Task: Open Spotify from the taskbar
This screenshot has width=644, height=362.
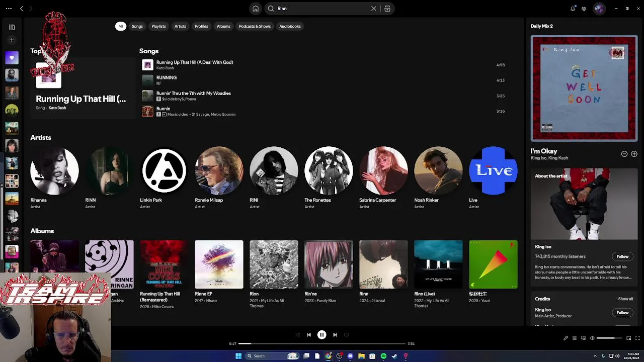Action: pyautogui.click(x=383, y=356)
